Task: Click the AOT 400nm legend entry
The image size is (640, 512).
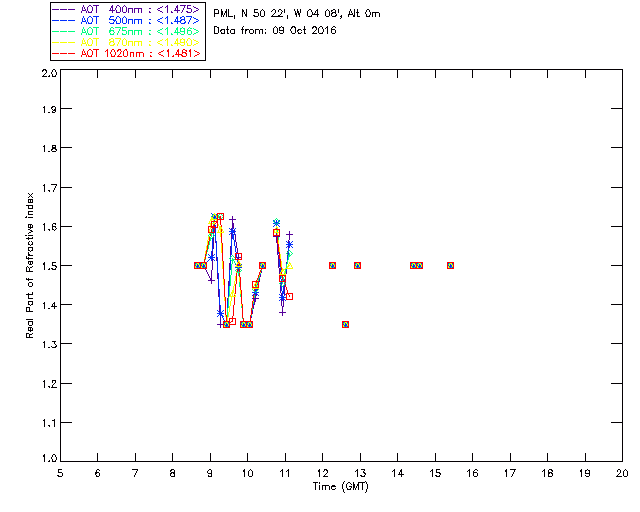Action: [x=126, y=9]
